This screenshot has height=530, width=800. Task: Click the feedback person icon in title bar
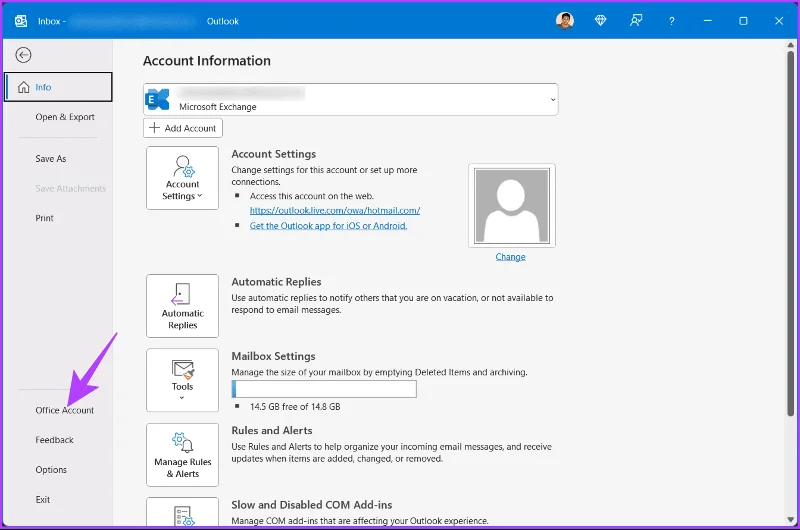(636, 21)
